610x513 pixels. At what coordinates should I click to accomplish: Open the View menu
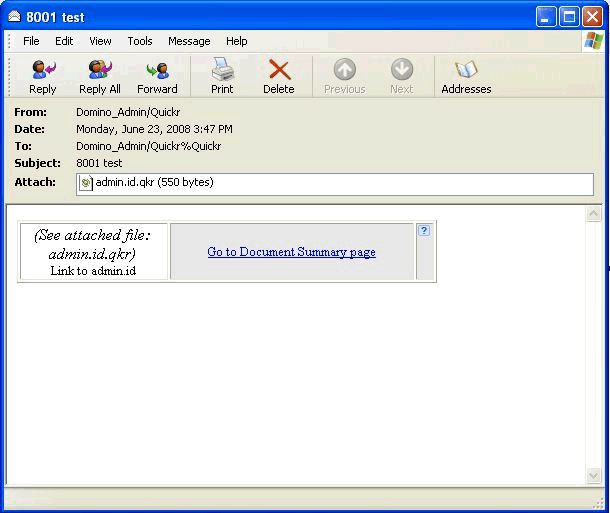tap(100, 41)
